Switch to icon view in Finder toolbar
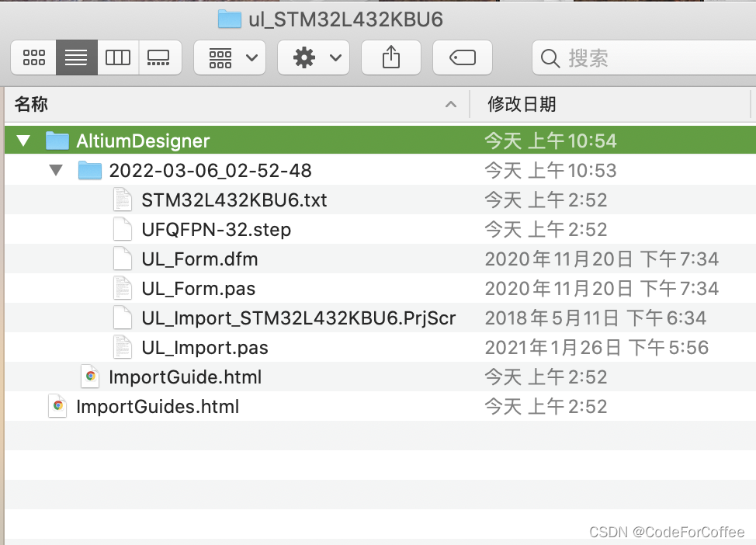Viewport: 756px width, 545px height. click(x=33, y=58)
